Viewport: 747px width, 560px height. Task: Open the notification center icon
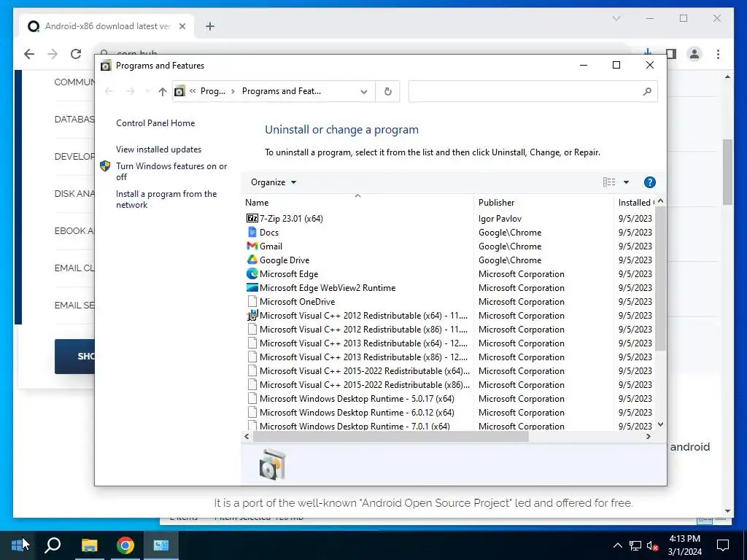pyautogui.click(x=723, y=545)
